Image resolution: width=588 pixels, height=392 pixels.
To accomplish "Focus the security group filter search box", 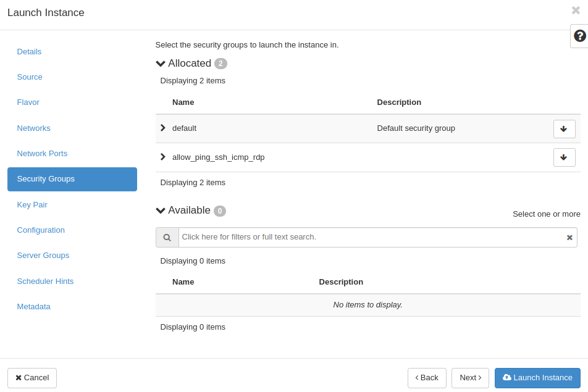I will click(371, 238).
